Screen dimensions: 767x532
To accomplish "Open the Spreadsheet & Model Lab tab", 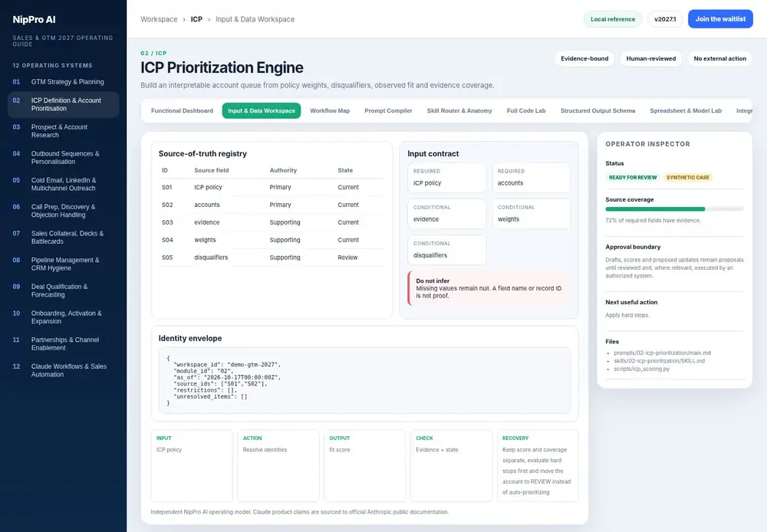I will [686, 110].
